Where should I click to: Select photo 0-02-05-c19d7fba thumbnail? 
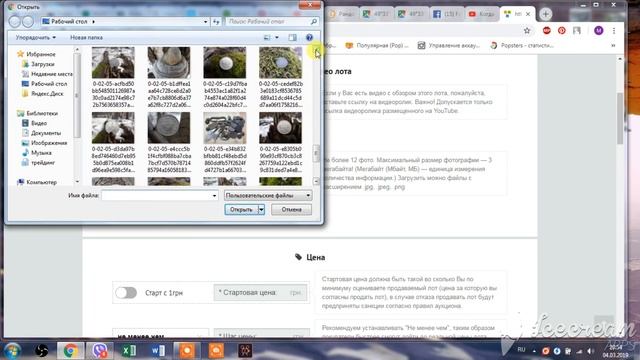[225, 62]
